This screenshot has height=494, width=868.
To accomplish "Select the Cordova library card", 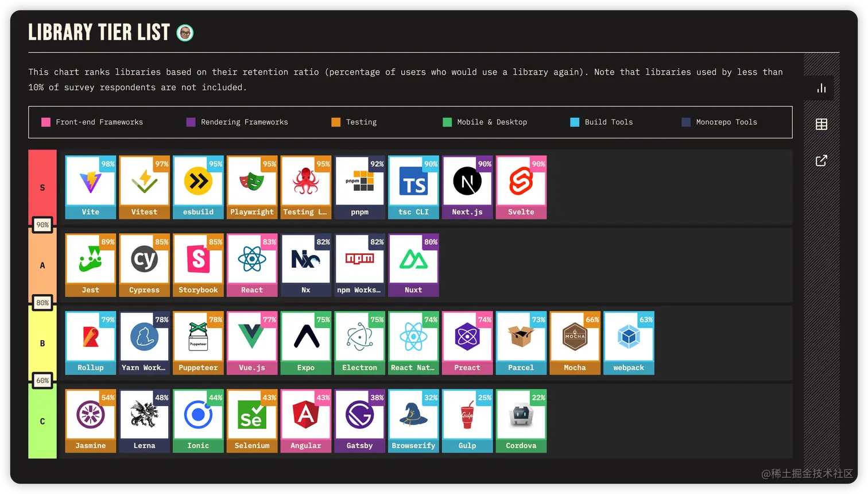I will coord(521,421).
